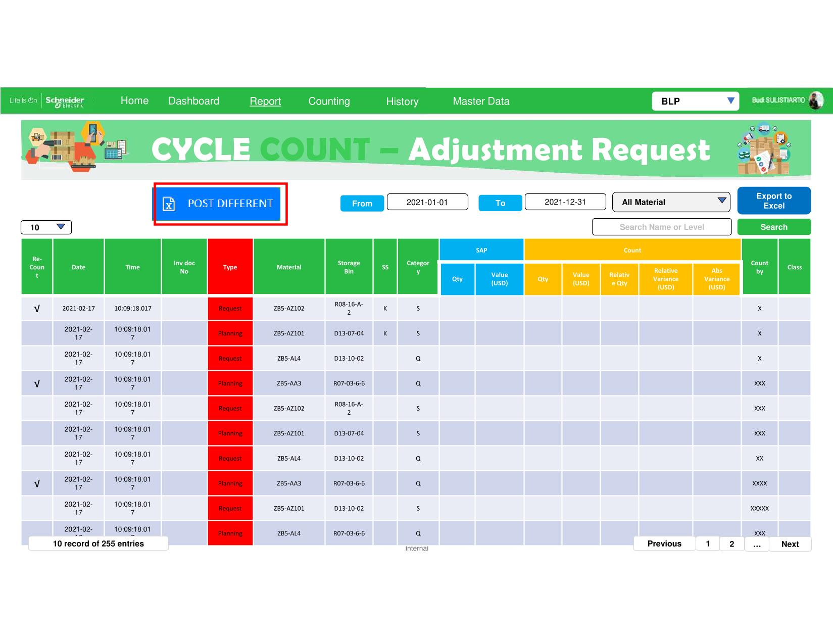Click the From date field 2021-01-01

(x=427, y=202)
